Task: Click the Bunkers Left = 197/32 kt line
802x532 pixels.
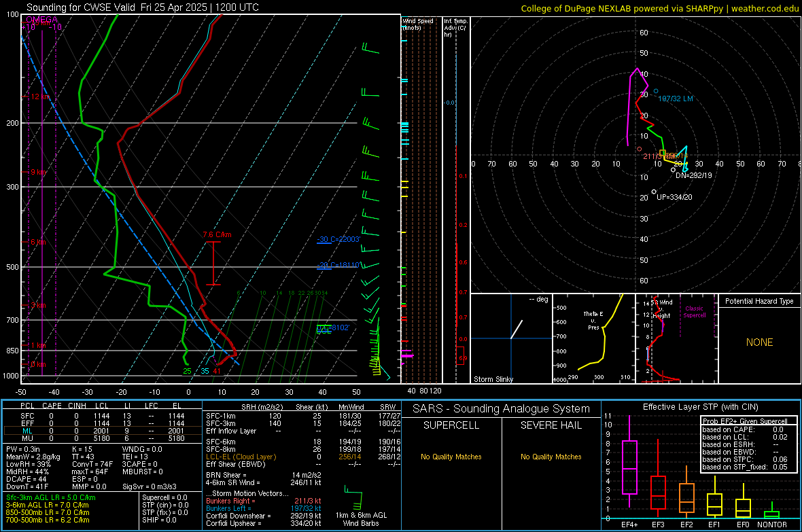Action: 264,508
